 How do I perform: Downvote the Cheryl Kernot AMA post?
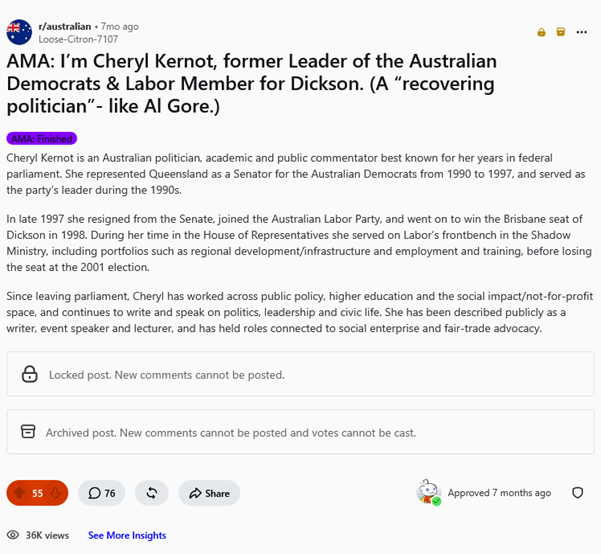(56, 493)
